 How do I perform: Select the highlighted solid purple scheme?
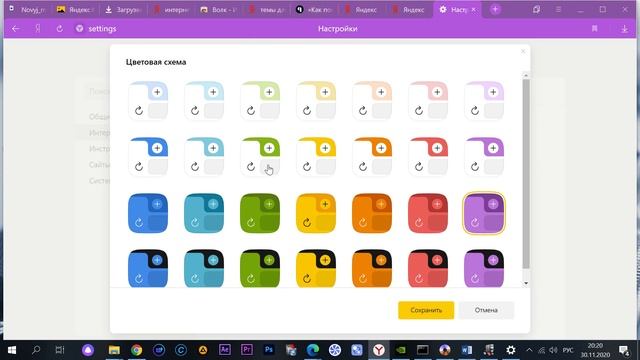pyautogui.click(x=484, y=213)
